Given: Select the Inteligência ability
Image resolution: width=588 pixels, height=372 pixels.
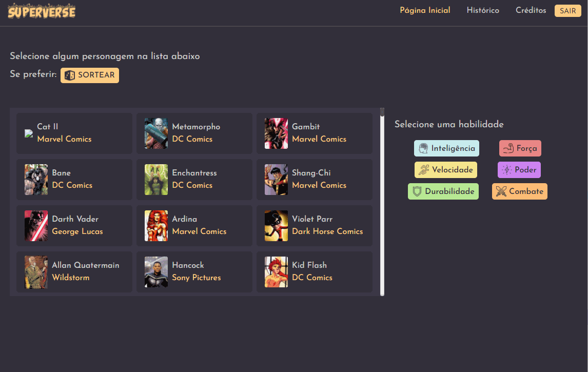Looking at the screenshot, I should click(x=446, y=148).
